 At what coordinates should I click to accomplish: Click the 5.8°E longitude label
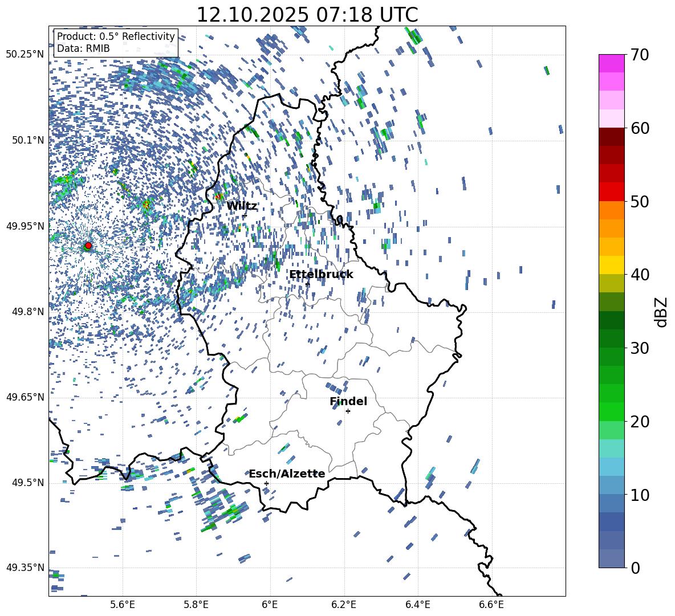click(196, 605)
